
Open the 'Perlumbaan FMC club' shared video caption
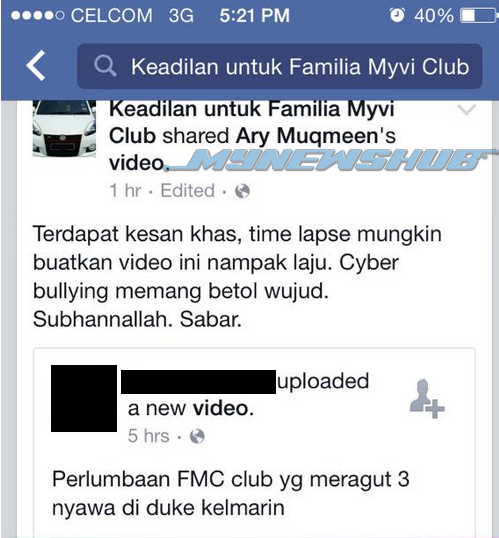click(x=231, y=493)
